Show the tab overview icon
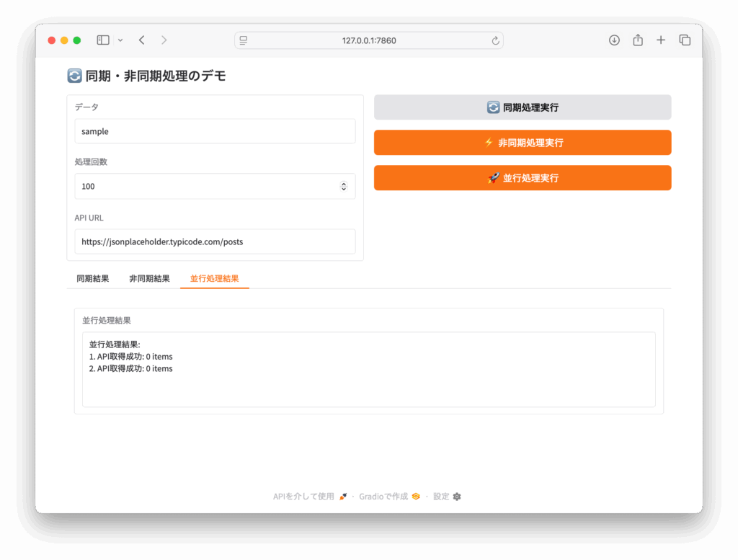Viewport: 738px width, 560px height. 685,40
